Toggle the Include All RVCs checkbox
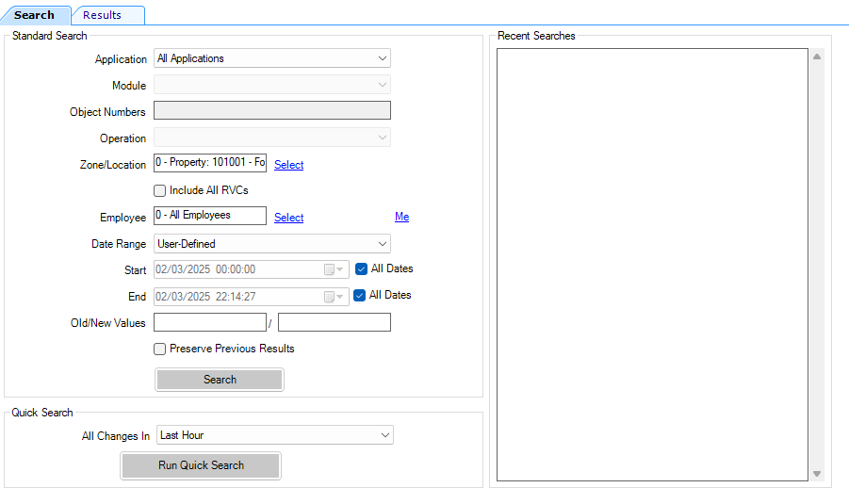 pos(160,190)
